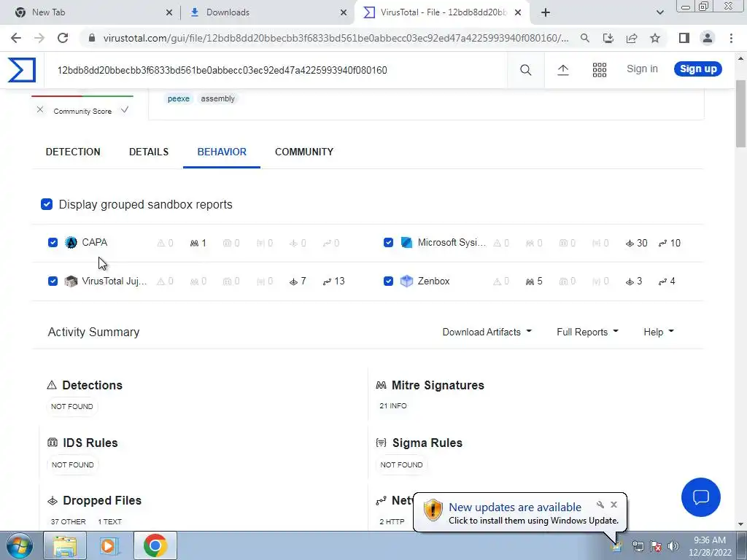Toggle the Zenbox sandbox checkbox

(x=388, y=281)
